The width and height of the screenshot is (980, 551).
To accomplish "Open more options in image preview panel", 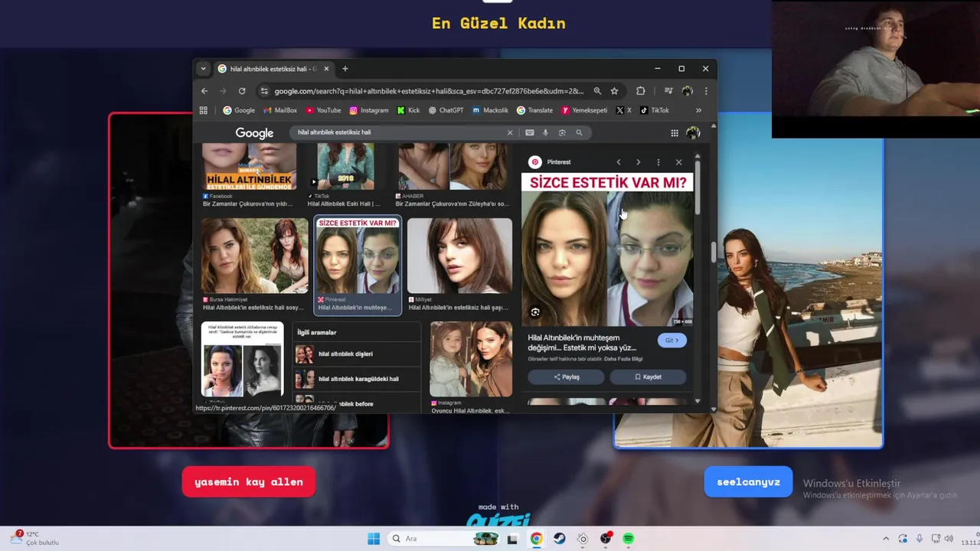I will pos(658,162).
